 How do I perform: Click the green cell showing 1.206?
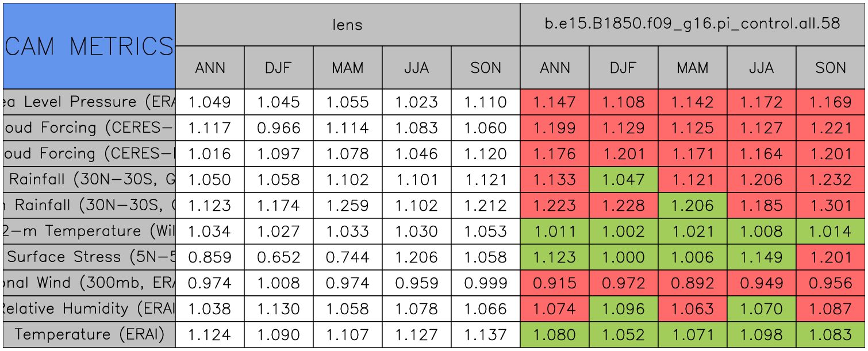coord(692,206)
